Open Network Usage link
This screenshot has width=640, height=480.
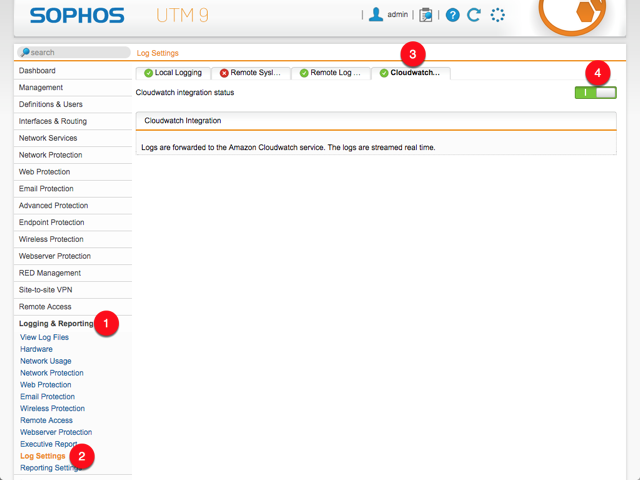46,361
